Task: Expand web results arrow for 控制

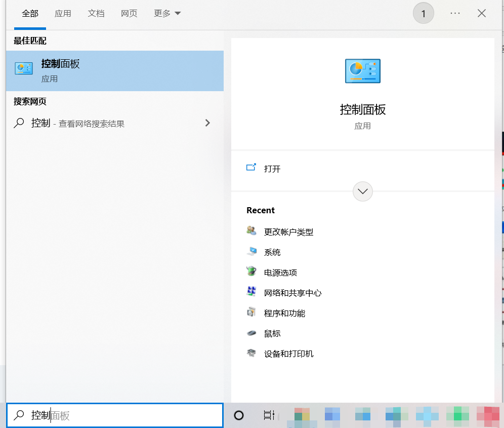Action: pyautogui.click(x=207, y=123)
